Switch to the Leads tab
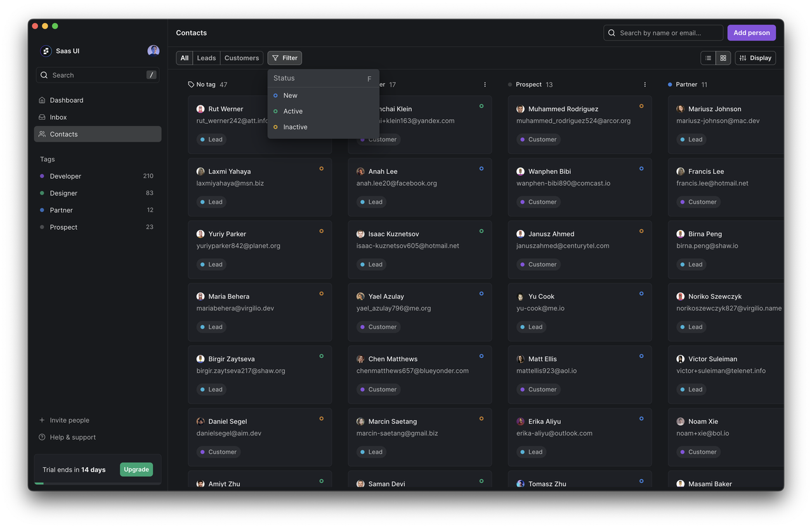 click(206, 58)
